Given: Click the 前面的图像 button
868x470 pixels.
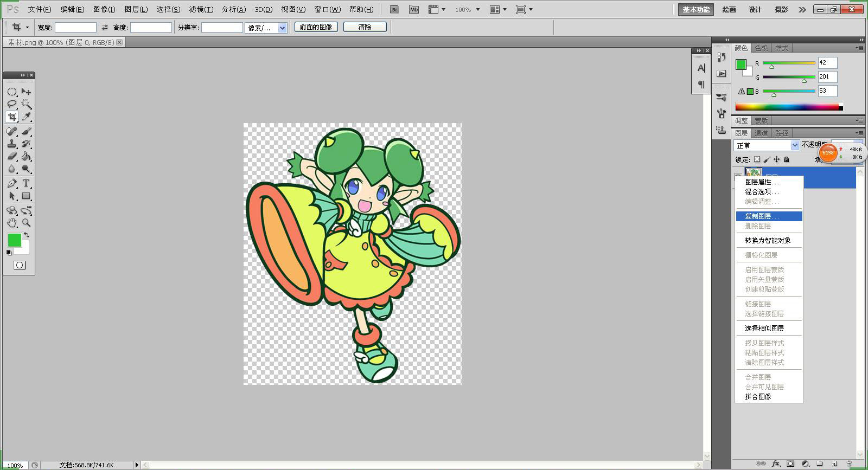Looking at the screenshot, I should tap(316, 27).
